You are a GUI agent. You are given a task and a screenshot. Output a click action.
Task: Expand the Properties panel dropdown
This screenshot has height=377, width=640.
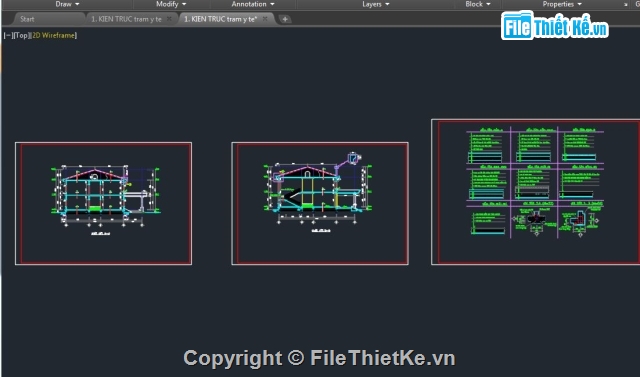pos(562,4)
